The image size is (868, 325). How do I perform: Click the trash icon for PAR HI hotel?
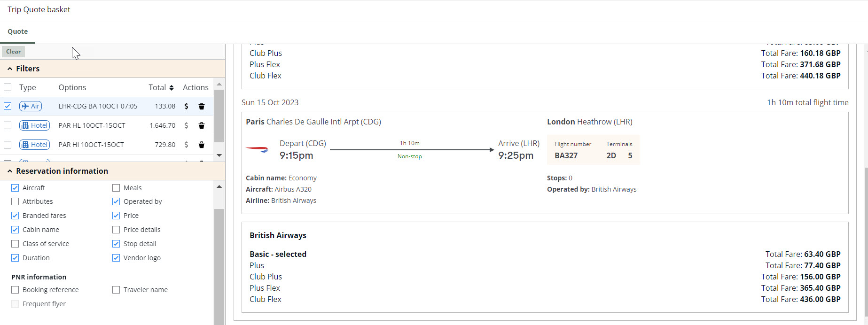[202, 145]
